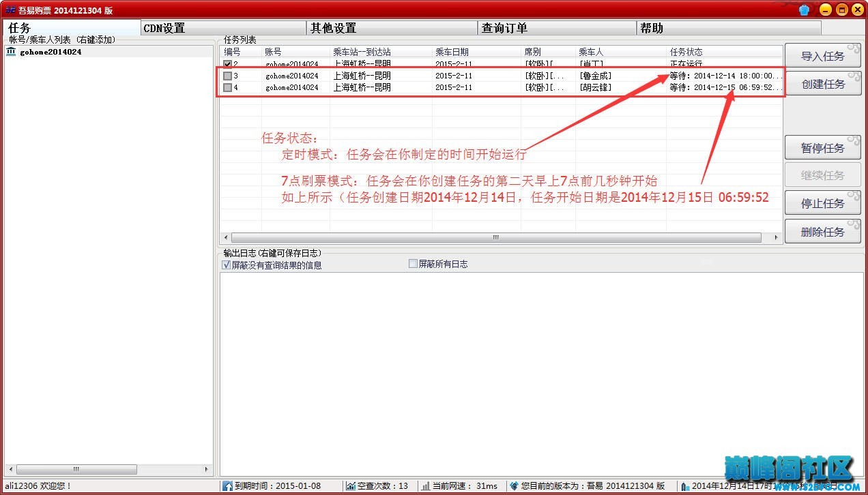Click the chart icon beside 空查次数
Viewport: 868px width, 495px height.
(x=351, y=486)
